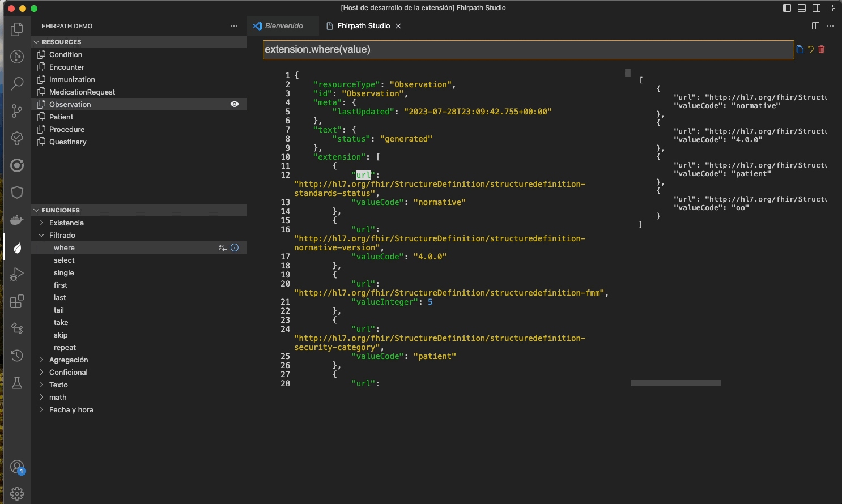This screenshot has height=504, width=842.
Task: Open the Docker whale icon view
Action: click(x=17, y=220)
